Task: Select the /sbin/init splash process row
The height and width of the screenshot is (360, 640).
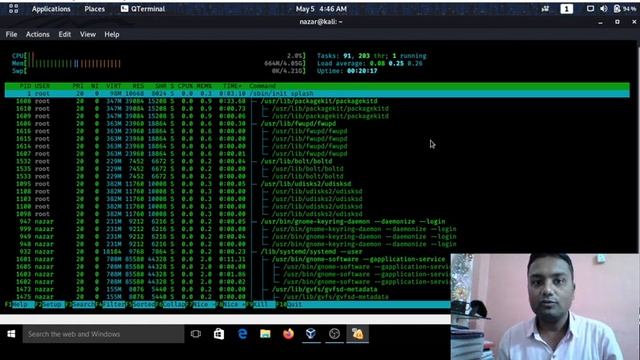Action: 317,93
